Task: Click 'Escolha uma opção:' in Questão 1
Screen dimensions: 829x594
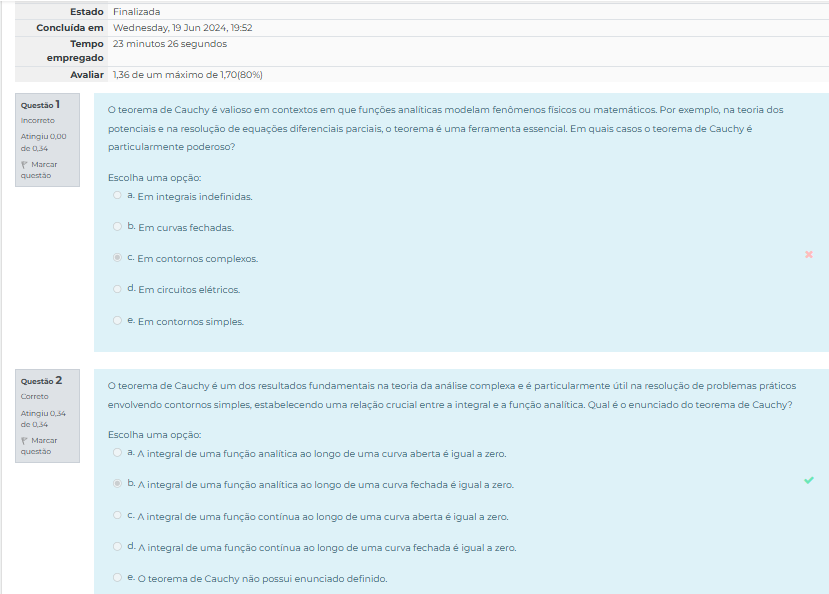Action: pos(154,178)
